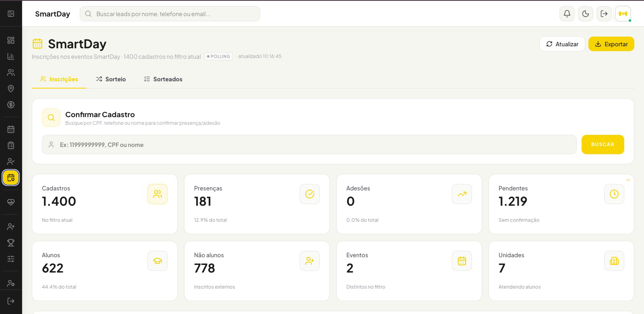Collapse the sidebar with the panel toggle icon

point(11,14)
